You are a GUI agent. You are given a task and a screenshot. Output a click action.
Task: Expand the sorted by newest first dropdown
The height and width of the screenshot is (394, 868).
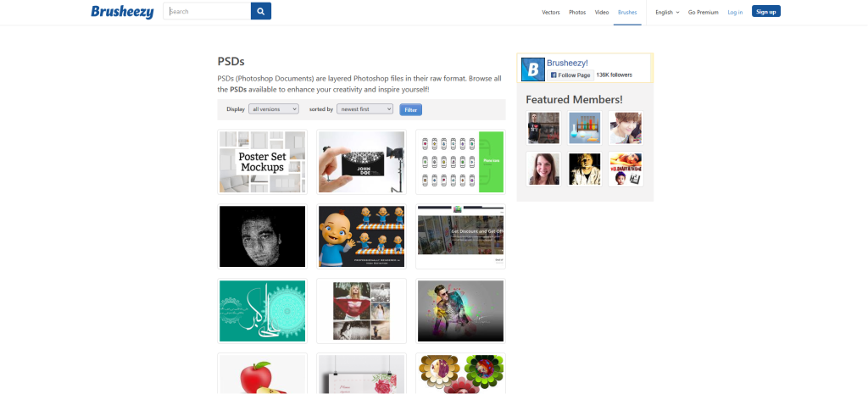click(364, 109)
